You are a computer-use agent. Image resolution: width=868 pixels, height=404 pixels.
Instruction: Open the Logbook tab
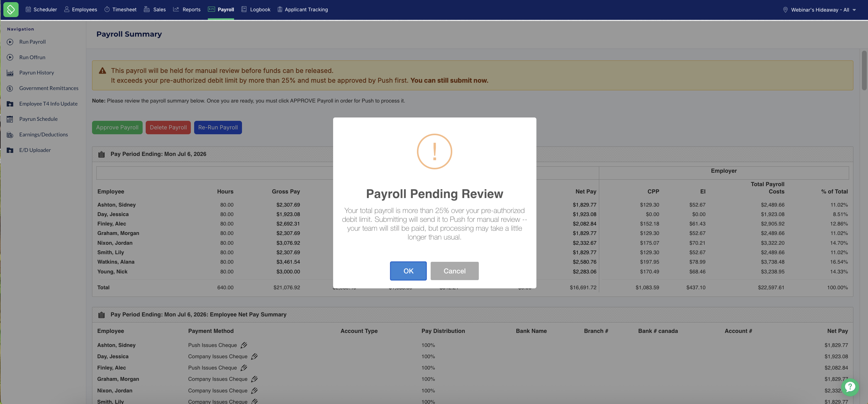click(256, 9)
